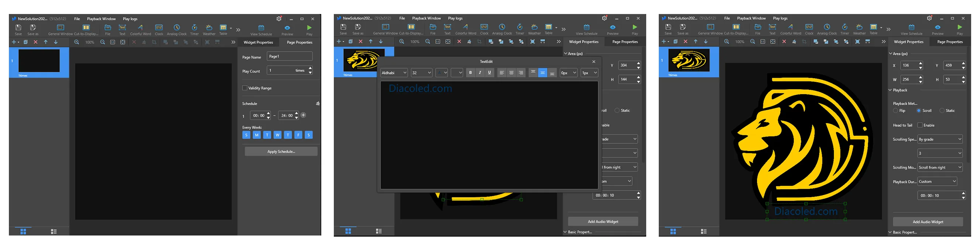The height and width of the screenshot is (251, 980).
Task: Click the Page Name input field
Action: [x=289, y=56]
